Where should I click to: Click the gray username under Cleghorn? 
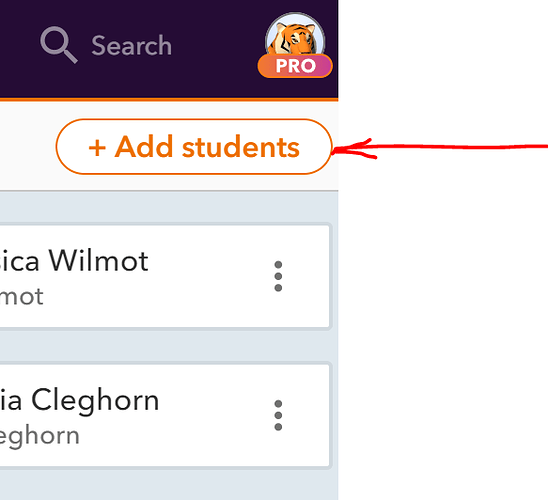39,437
